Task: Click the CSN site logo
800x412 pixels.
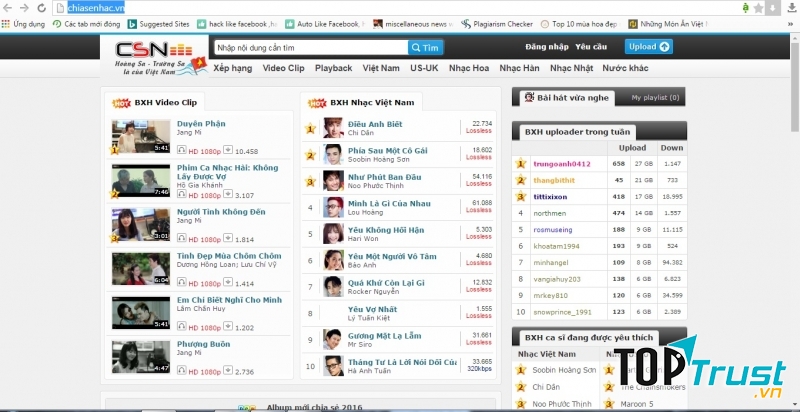Action: [153, 51]
